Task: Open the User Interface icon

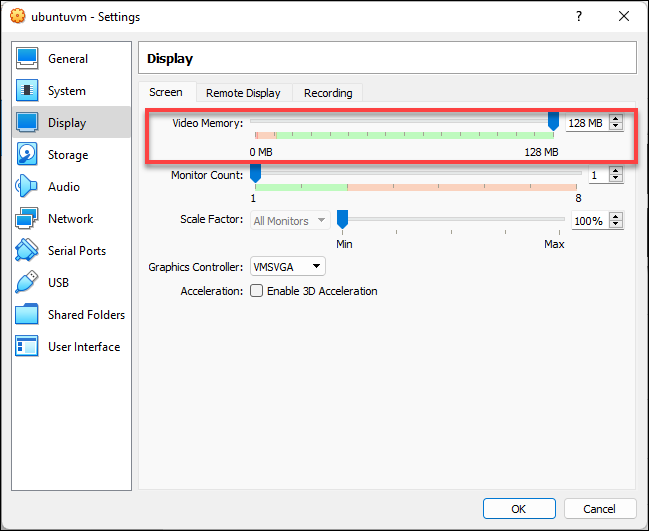Action: pyautogui.click(x=28, y=347)
